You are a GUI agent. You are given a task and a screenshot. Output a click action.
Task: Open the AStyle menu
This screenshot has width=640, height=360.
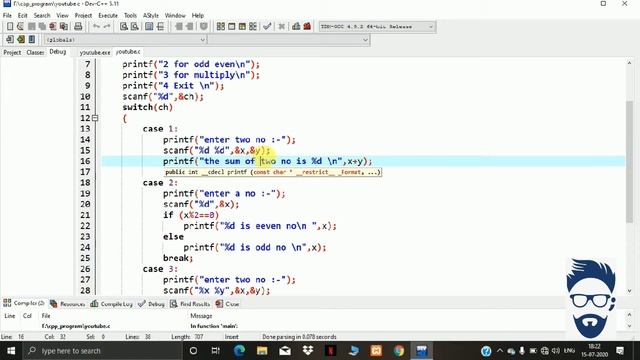151,16
